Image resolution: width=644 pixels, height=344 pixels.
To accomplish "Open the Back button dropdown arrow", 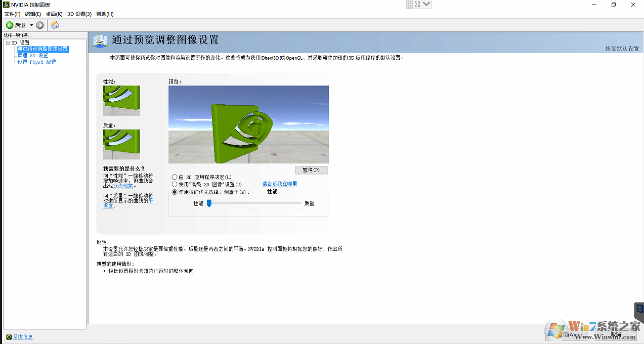I will point(30,24).
